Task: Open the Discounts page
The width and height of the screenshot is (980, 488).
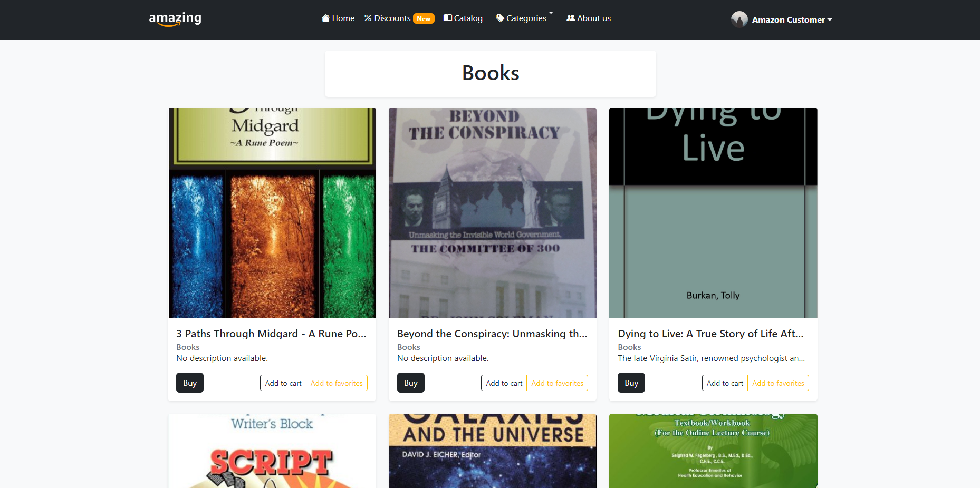Action: [x=399, y=18]
